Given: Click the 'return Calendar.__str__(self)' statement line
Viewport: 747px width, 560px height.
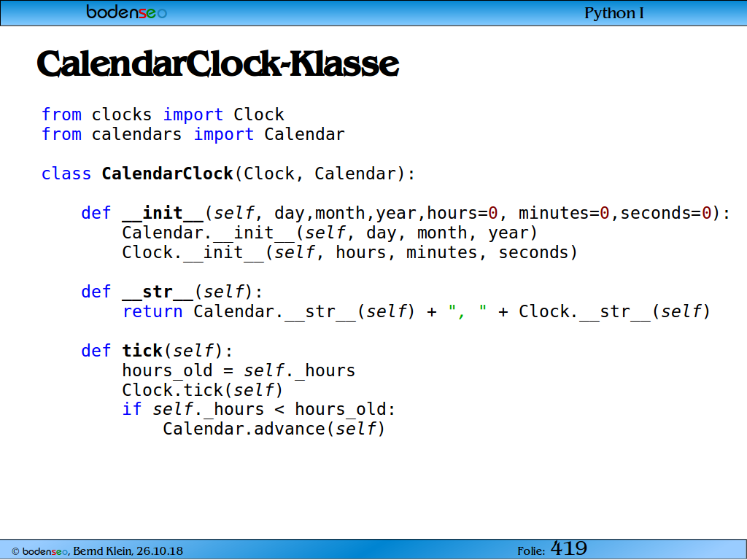Looking at the screenshot, I should pyautogui.click(x=417, y=311).
